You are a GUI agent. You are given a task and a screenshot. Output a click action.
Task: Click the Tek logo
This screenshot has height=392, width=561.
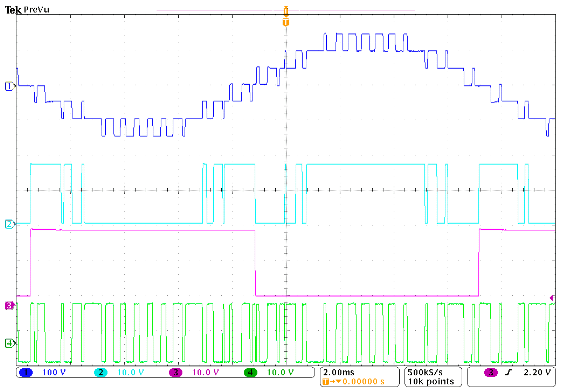(13, 10)
